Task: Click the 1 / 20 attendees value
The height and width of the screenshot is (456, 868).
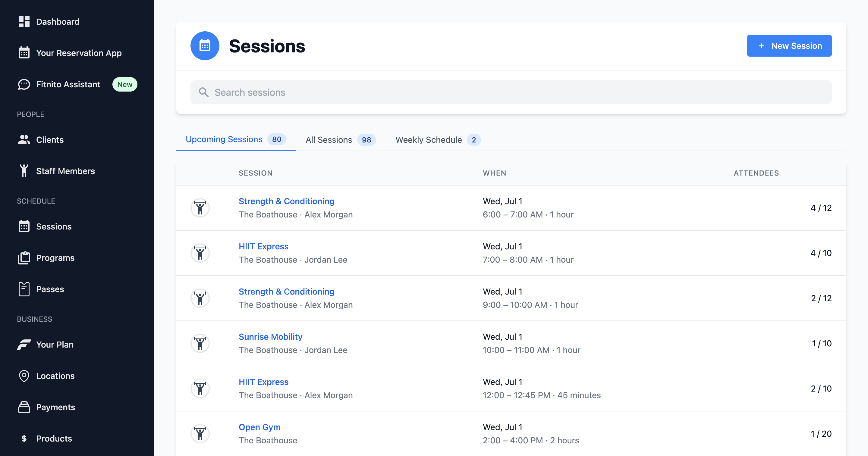Action: 821,433
